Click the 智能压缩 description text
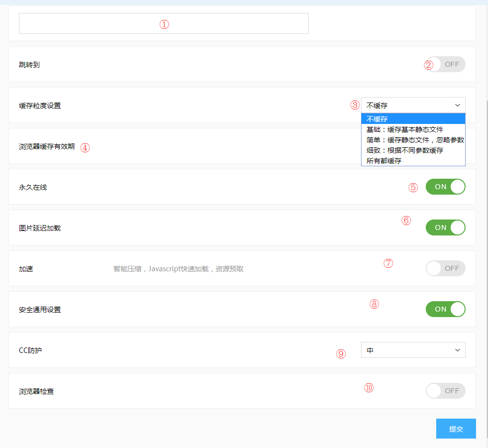This screenshot has width=488, height=448. click(x=178, y=269)
